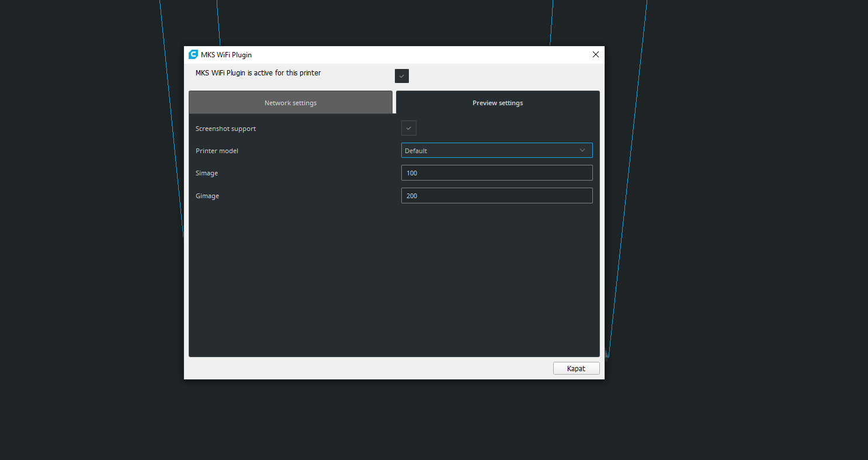Select Default in the printer model combo box
Viewport: 868px width, 460px height.
pyautogui.click(x=497, y=150)
